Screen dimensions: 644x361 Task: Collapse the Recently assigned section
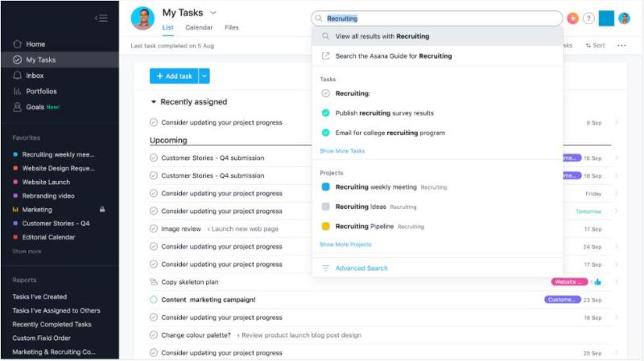(154, 102)
